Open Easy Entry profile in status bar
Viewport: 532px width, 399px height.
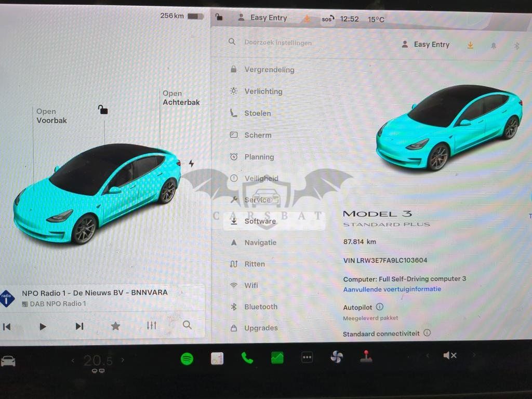point(262,18)
